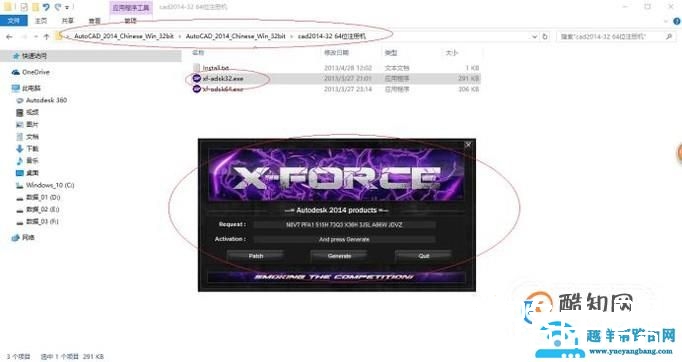Click the 291 KB size cell
This screenshot has width=682, height=362.
coord(468,79)
